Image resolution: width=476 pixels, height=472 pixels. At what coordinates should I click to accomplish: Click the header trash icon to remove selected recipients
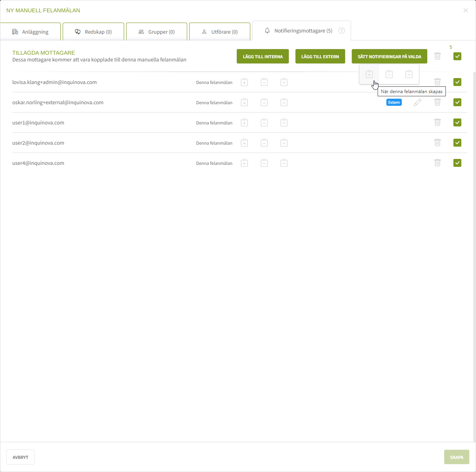point(438,56)
